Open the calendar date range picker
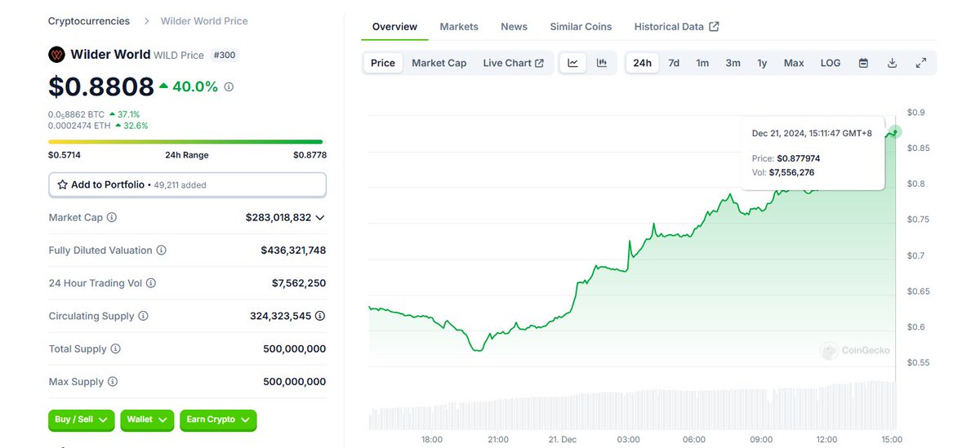Image resolution: width=980 pixels, height=448 pixels. (863, 63)
